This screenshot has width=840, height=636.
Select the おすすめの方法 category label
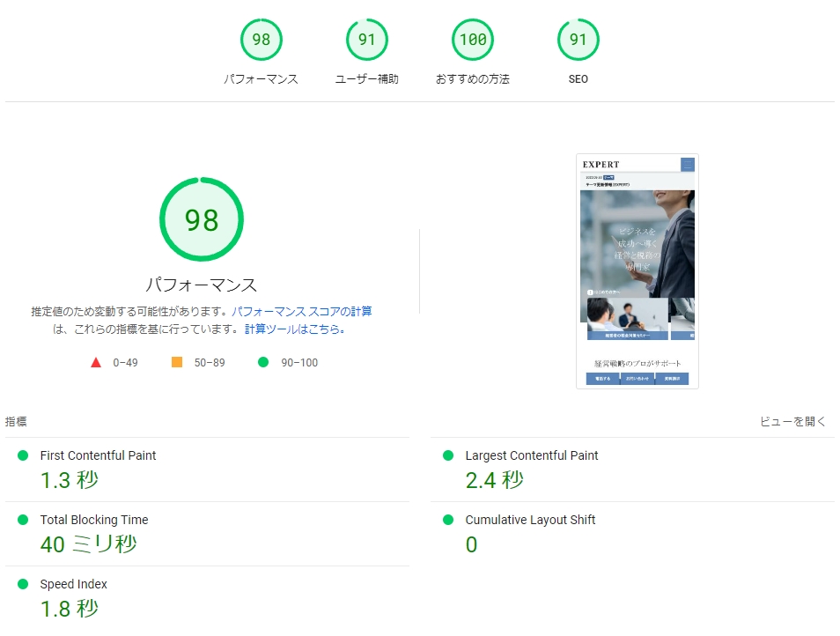tap(472, 79)
